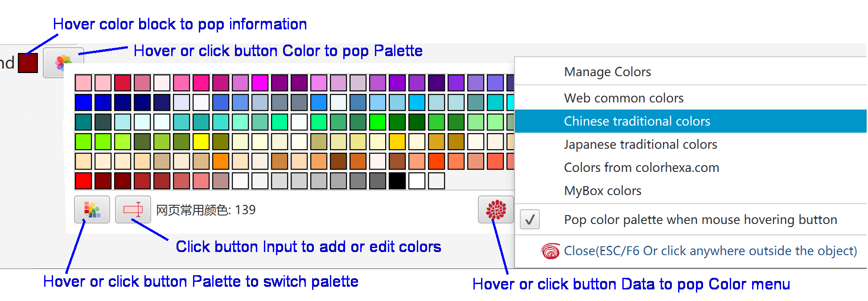Select the magenta swatch in top row
The image size is (868, 301).
260,83
